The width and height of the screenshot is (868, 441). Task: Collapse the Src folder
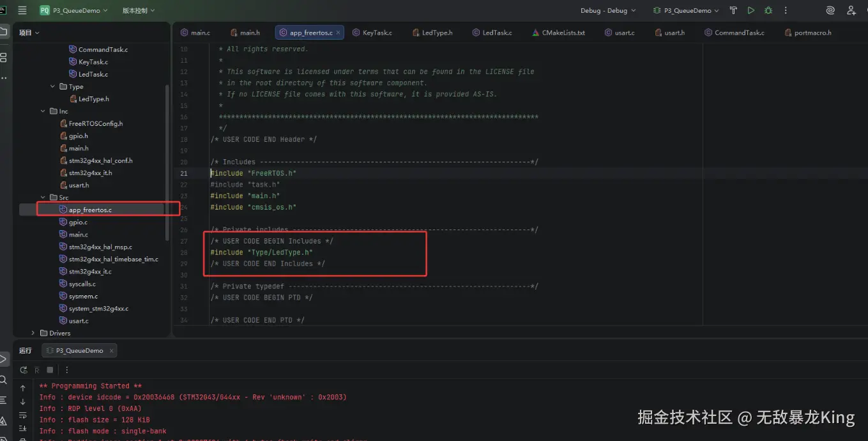tap(43, 197)
